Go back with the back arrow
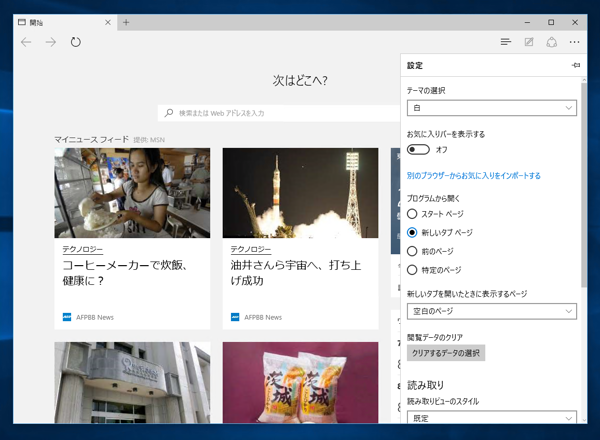Viewport: 600px width, 440px height. click(x=26, y=42)
